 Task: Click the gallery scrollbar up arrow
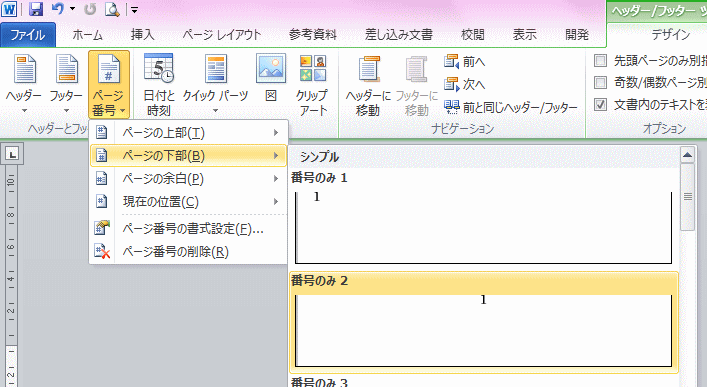click(x=687, y=155)
